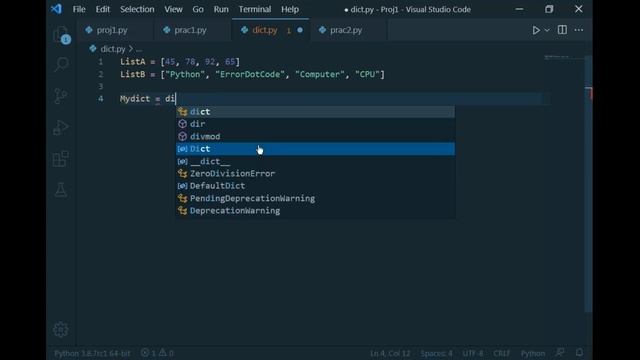Open notifications bell in status bar
The image size is (640, 360).
tap(579, 352)
